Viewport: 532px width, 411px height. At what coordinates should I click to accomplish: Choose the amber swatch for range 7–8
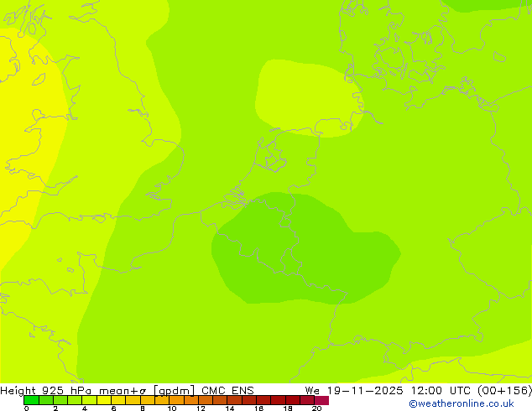pyautogui.click(x=133, y=400)
